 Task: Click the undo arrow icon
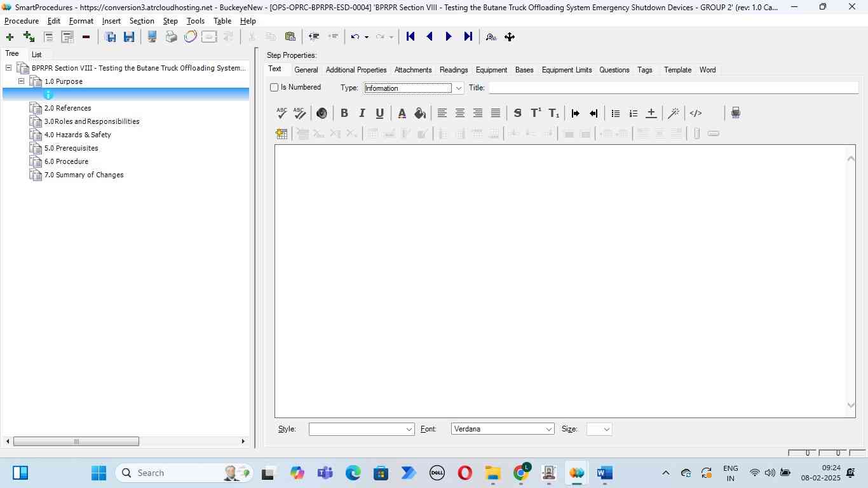(355, 37)
